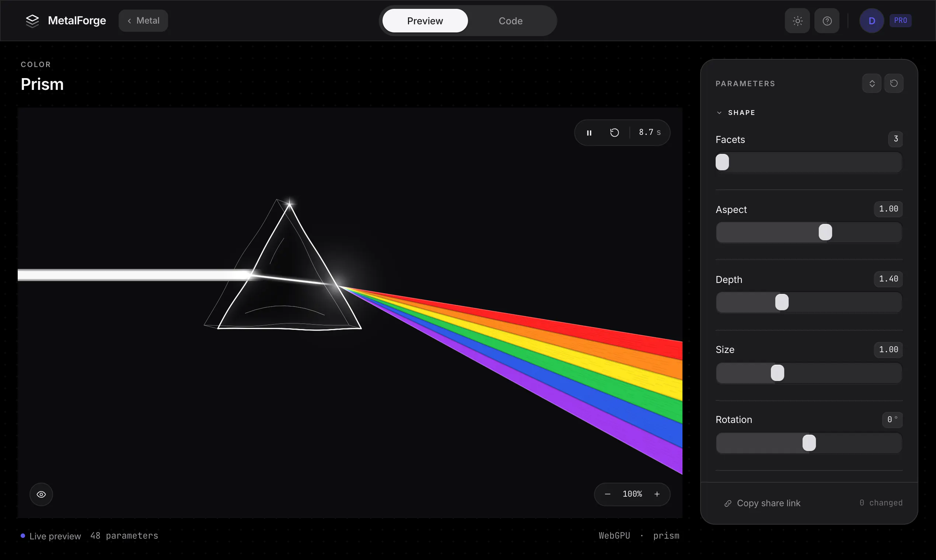The height and width of the screenshot is (560, 936).
Task: Click the Facets parameter label
Action: [730, 140]
